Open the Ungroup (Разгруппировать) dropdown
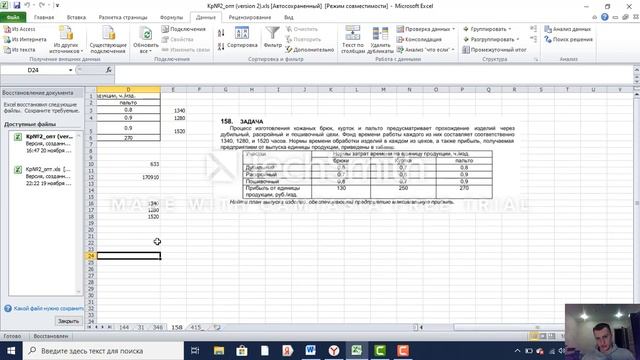 tap(491, 40)
